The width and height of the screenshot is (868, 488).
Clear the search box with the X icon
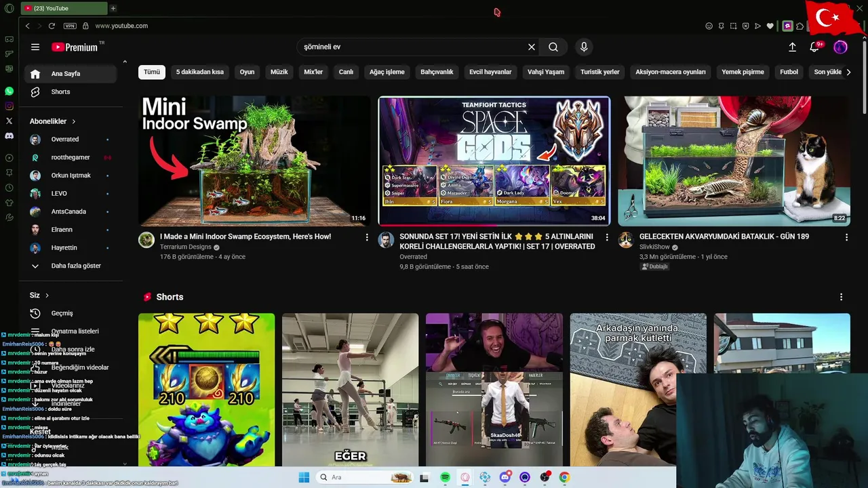[532, 47]
